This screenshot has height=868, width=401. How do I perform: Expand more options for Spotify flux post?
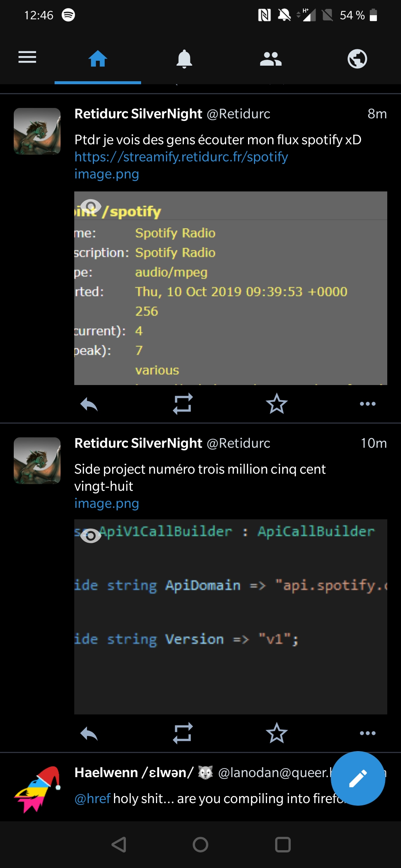(x=368, y=404)
